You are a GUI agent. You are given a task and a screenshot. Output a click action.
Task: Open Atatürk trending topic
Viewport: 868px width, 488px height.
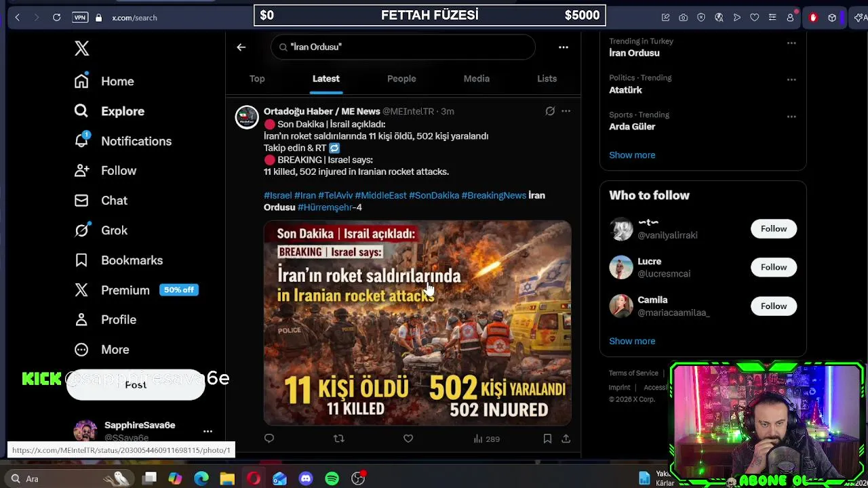625,89
